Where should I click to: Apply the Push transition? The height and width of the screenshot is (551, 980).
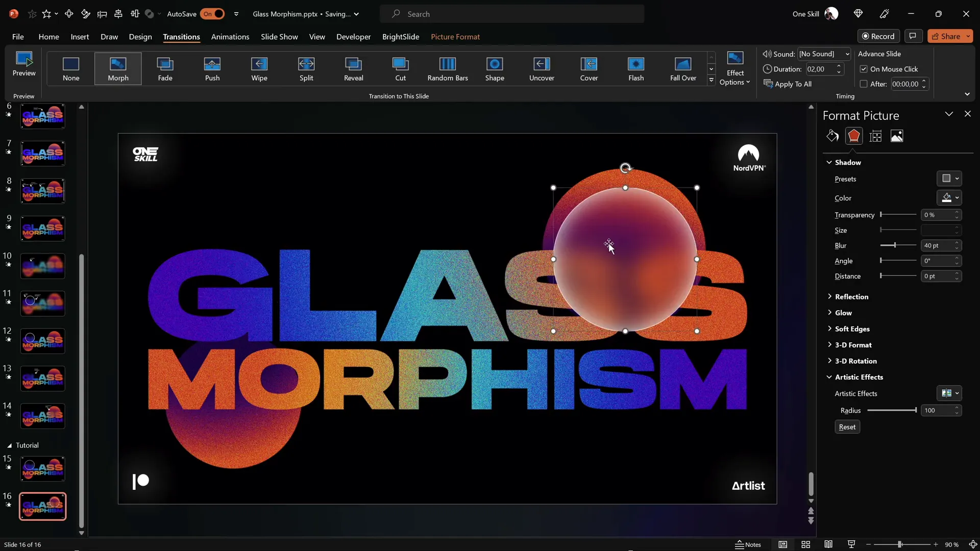[212, 68]
